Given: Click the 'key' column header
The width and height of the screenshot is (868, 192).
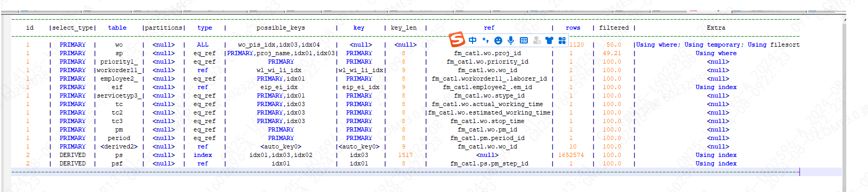Looking at the screenshot, I should click(x=359, y=28).
